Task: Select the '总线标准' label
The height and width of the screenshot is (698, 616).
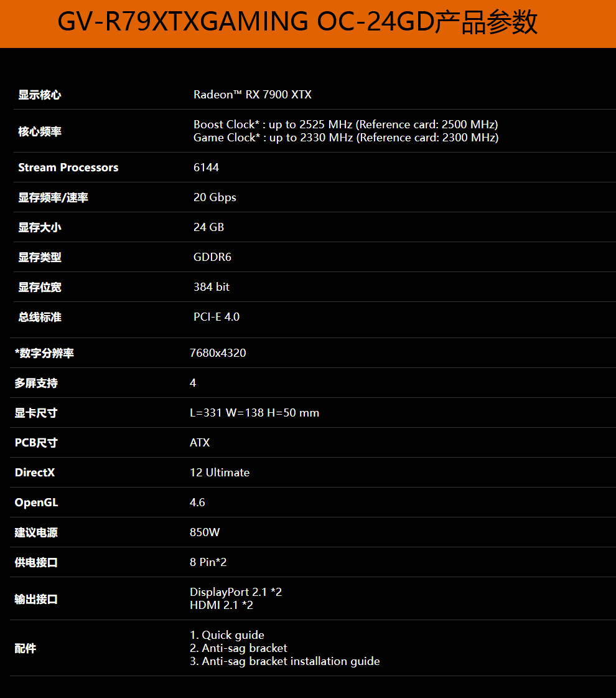Action: (40, 317)
